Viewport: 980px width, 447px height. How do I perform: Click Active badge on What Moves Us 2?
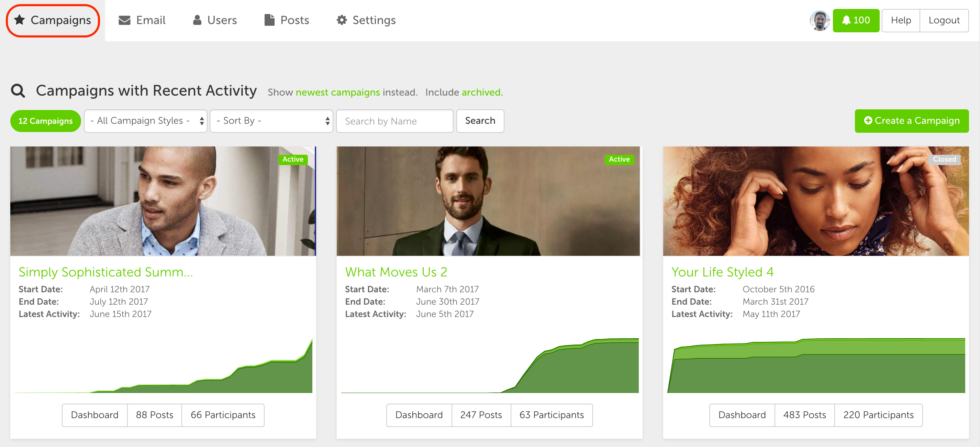click(619, 160)
